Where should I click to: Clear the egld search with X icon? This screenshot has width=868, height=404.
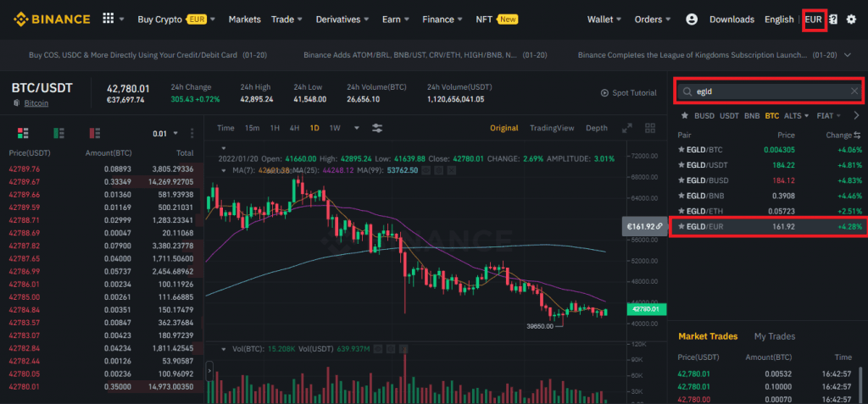click(x=854, y=91)
